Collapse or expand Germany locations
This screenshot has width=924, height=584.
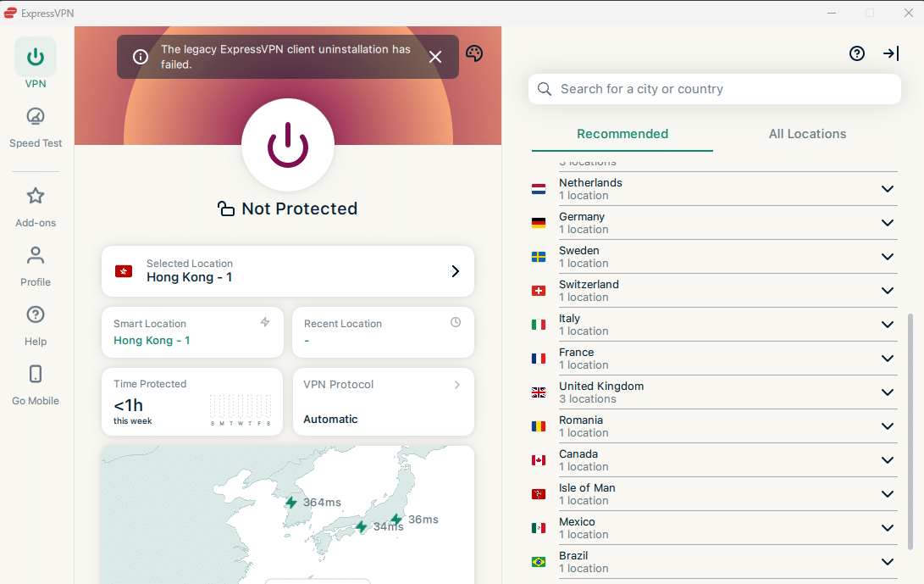coord(888,222)
